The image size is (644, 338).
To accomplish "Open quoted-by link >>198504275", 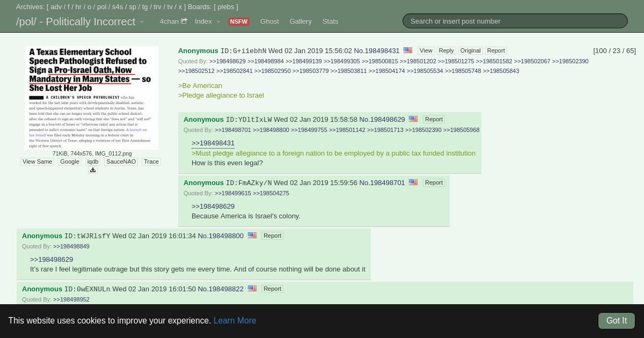I will (x=271, y=193).
